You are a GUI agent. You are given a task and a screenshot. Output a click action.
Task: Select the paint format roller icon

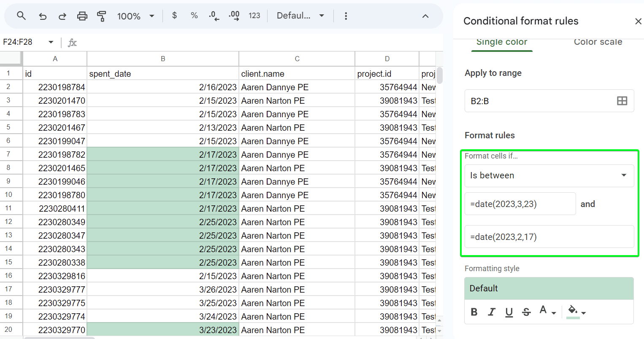(102, 16)
